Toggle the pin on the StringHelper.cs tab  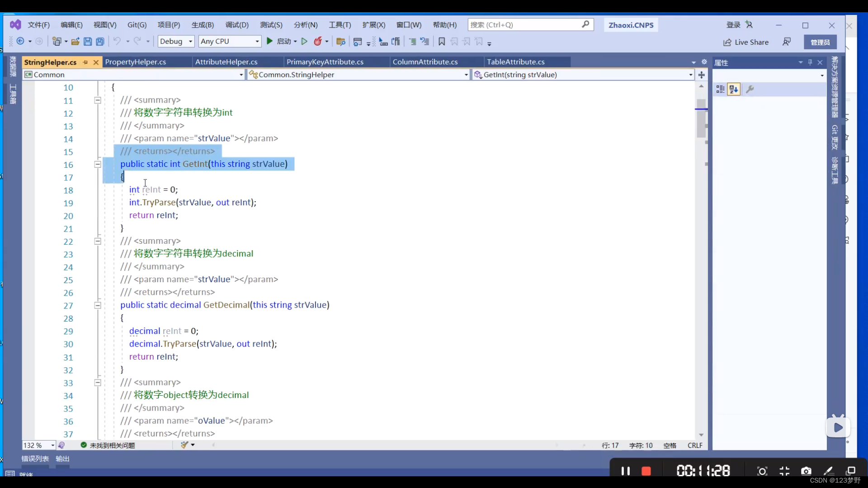pos(85,62)
